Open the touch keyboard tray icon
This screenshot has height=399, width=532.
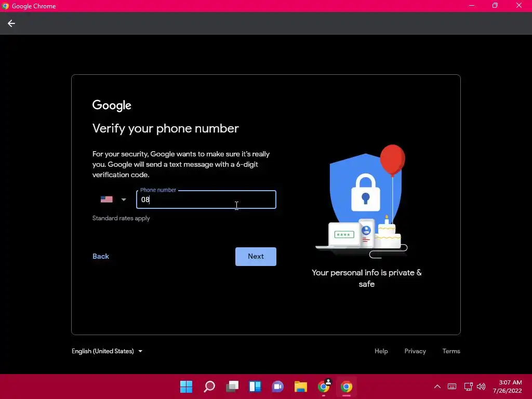pos(452,387)
